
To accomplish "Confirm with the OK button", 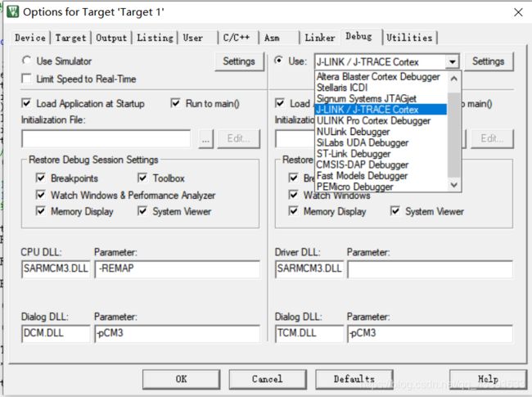I will 181,379.
